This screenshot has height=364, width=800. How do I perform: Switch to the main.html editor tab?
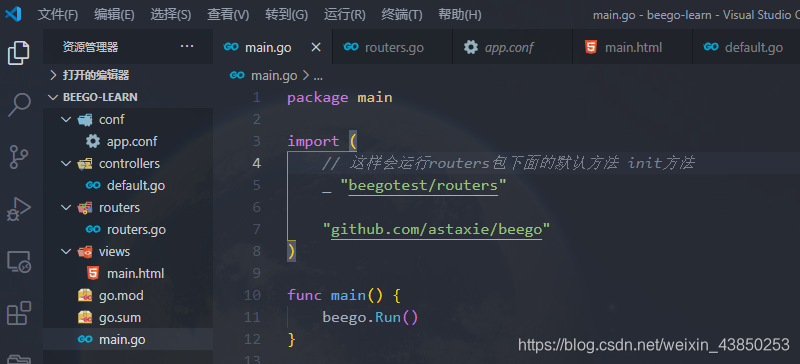(x=633, y=47)
